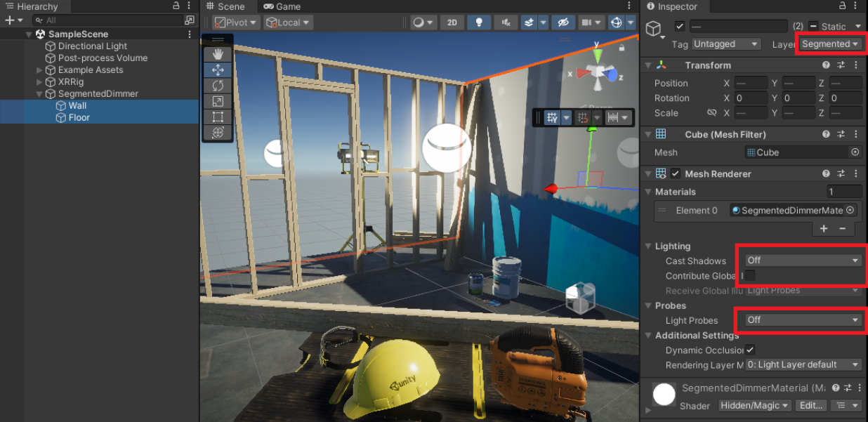The height and width of the screenshot is (422, 868).
Task: Select the Rect tool
Action: (218, 116)
